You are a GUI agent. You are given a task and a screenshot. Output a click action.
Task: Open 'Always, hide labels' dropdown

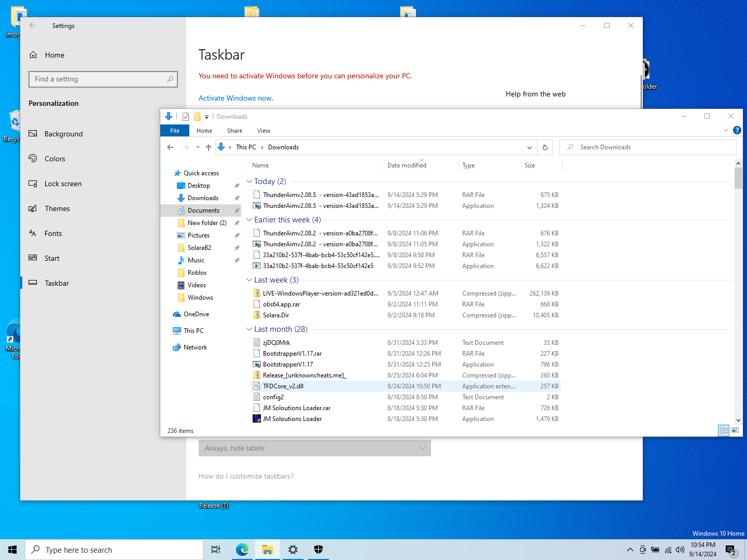tap(315, 448)
